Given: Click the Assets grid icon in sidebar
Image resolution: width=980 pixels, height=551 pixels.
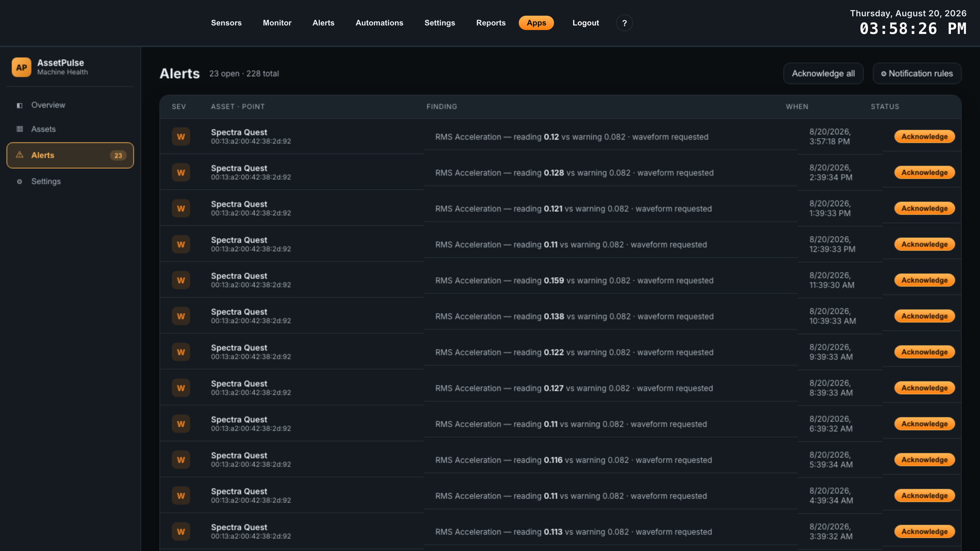Looking at the screenshot, I should click(x=19, y=129).
